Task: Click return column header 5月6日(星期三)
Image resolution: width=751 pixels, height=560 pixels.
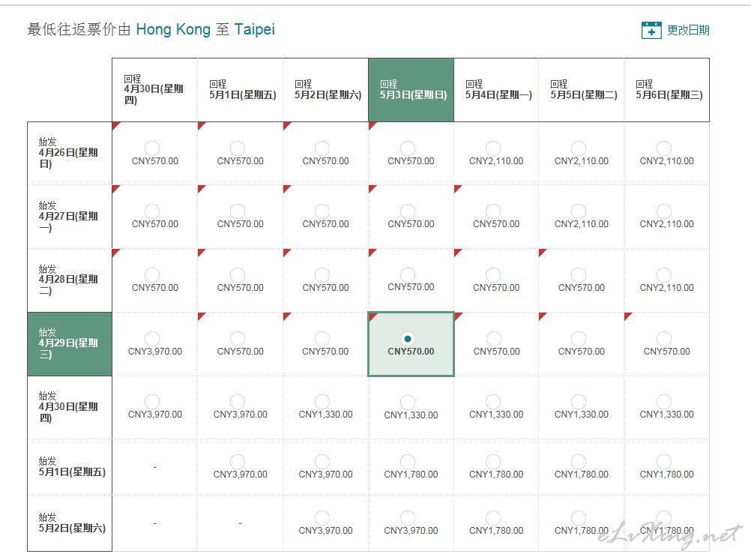Action: (667, 90)
